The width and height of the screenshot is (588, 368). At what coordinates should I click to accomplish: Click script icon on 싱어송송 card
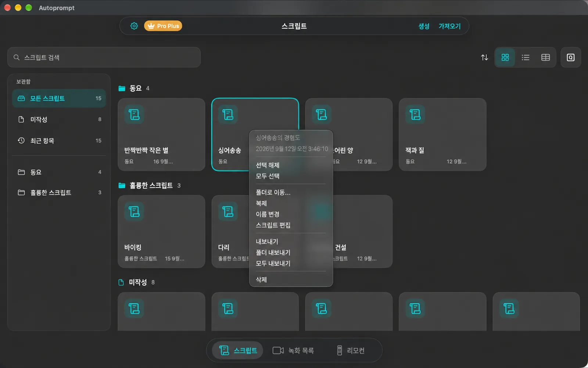[228, 114]
